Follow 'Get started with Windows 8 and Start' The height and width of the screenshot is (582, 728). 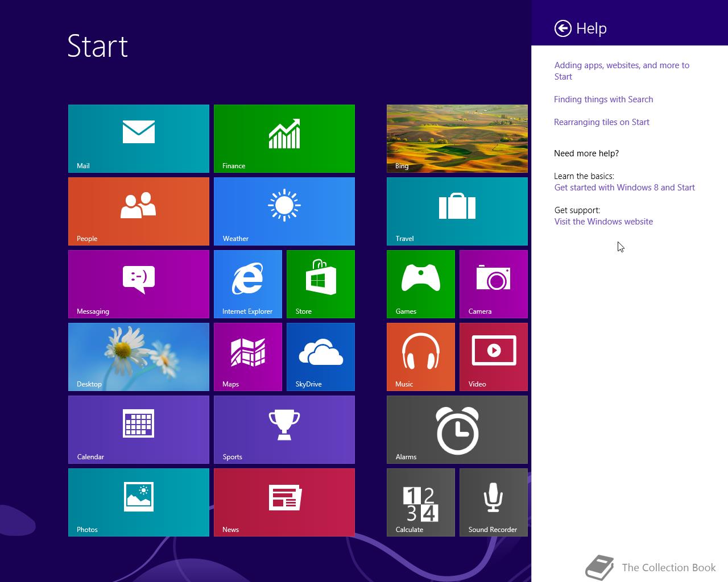(x=624, y=188)
